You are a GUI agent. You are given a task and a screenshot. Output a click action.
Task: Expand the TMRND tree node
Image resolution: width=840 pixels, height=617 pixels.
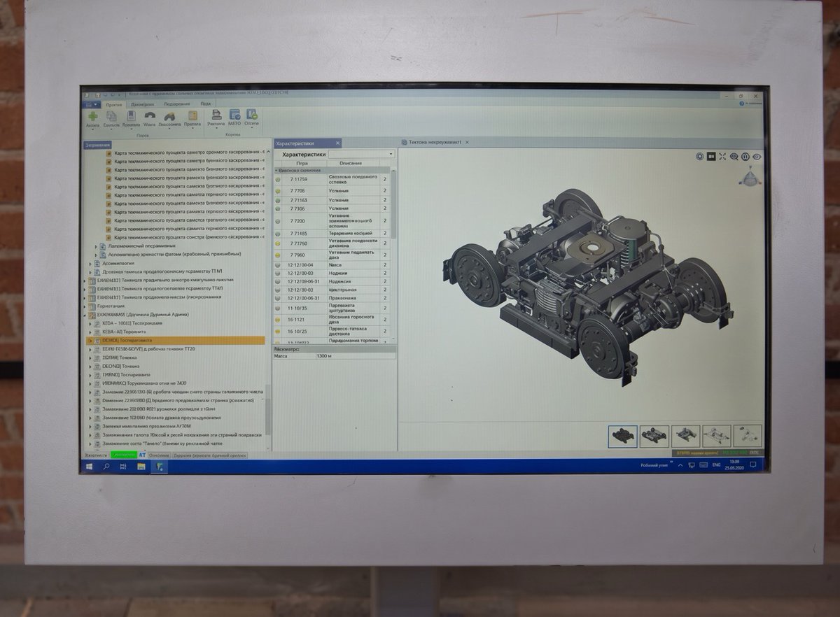point(90,375)
